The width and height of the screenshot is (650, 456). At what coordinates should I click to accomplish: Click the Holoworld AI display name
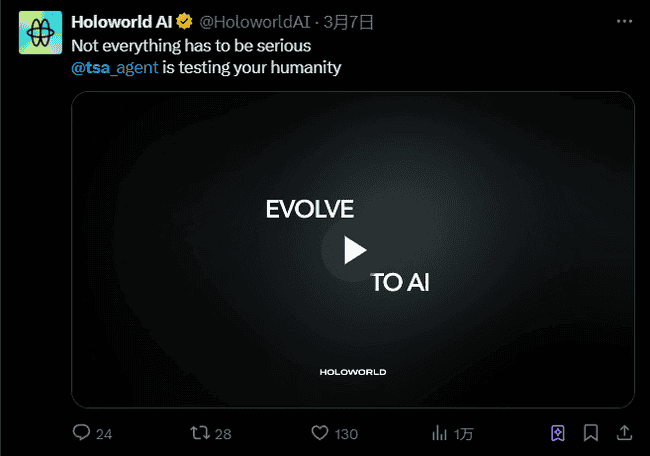(x=122, y=21)
